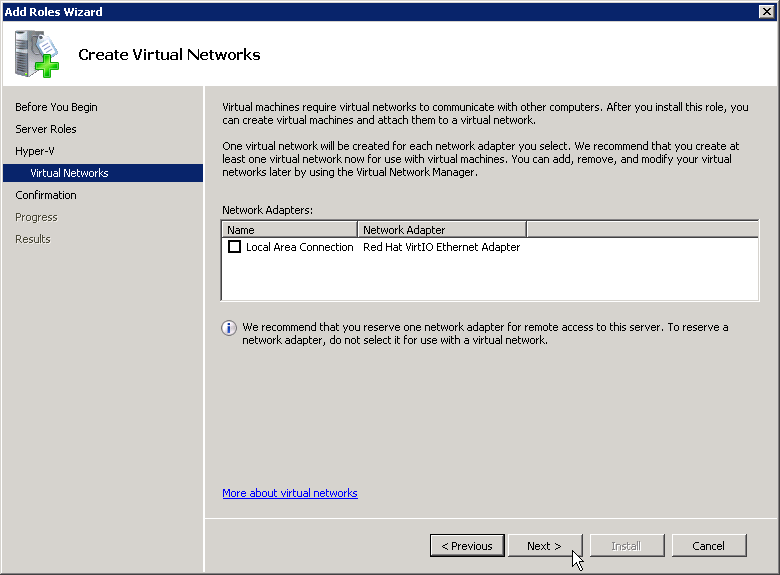
Task: Go back with the Previous button
Action: click(467, 546)
